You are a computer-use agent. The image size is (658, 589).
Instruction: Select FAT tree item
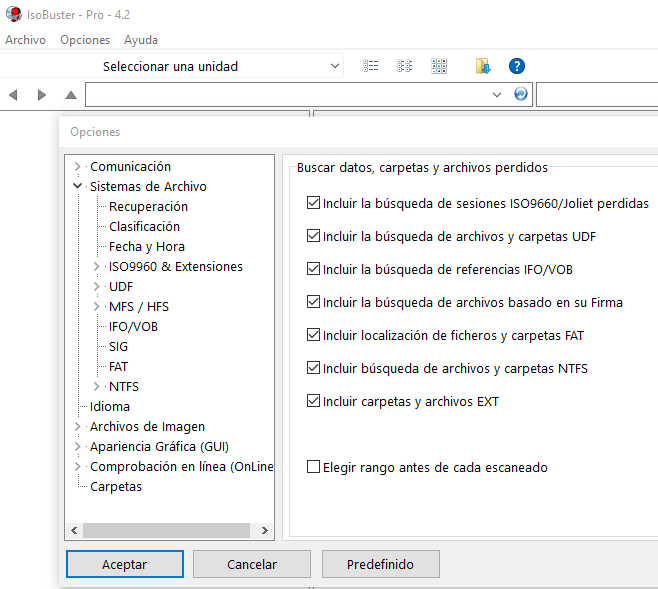tap(118, 367)
